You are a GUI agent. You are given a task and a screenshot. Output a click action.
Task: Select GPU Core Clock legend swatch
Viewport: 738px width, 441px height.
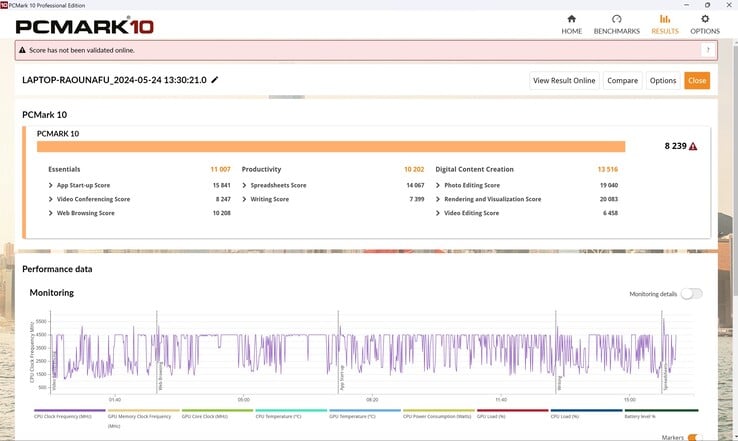tap(217, 410)
